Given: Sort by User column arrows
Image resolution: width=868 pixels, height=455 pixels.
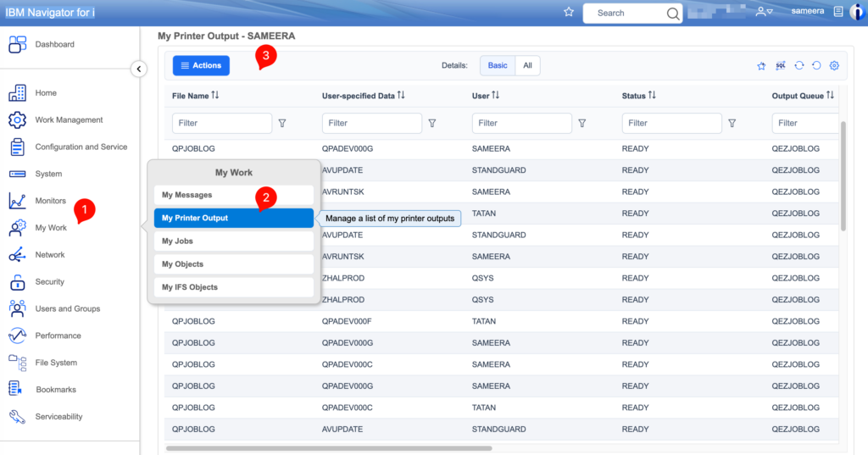Looking at the screenshot, I should (x=495, y=95).
